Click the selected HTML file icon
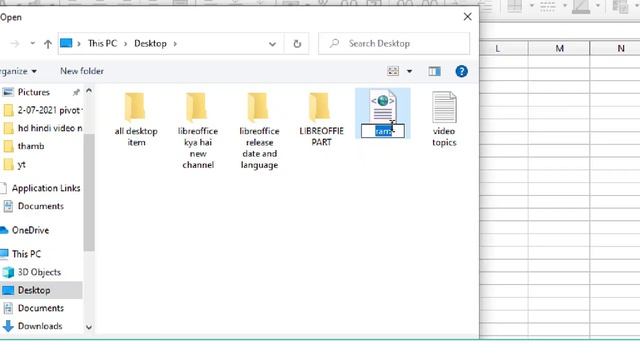 383,106
